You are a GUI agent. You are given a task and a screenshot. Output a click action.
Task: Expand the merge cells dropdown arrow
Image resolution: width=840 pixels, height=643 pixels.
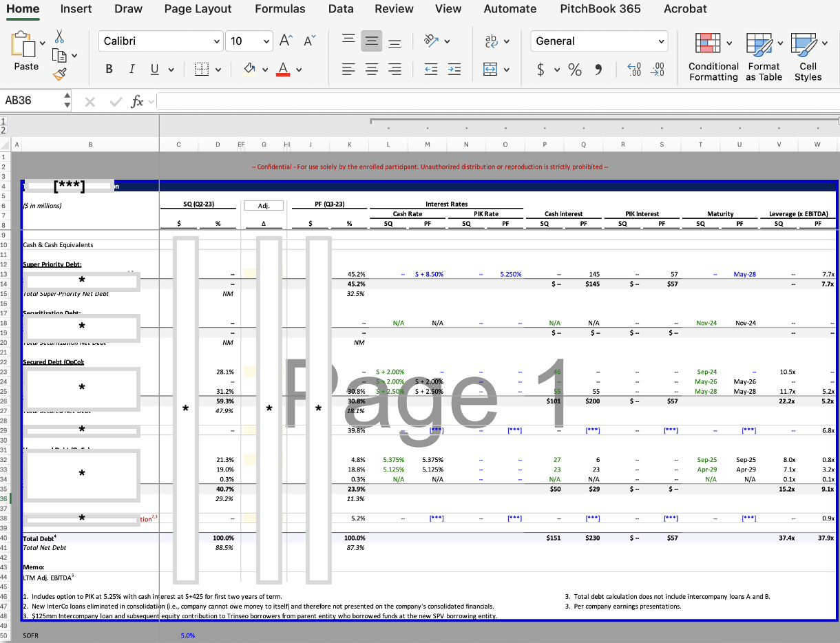(x=507, y=70)
